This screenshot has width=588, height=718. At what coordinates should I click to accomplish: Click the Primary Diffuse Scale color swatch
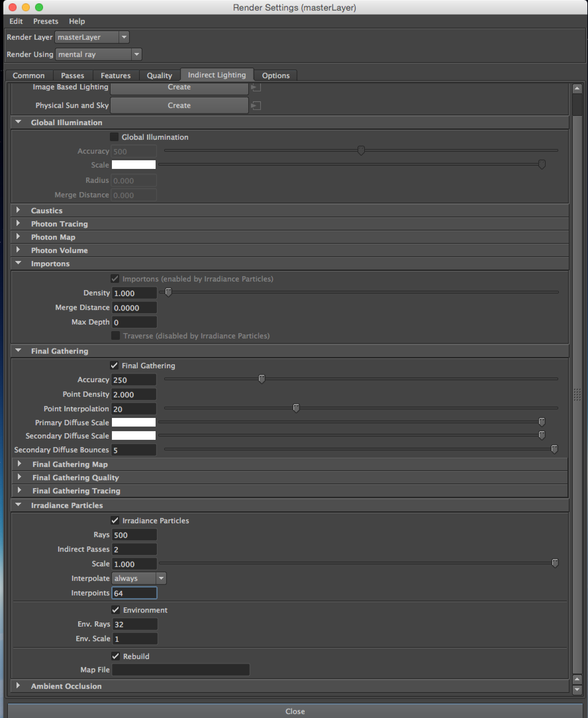coord(134,422)
